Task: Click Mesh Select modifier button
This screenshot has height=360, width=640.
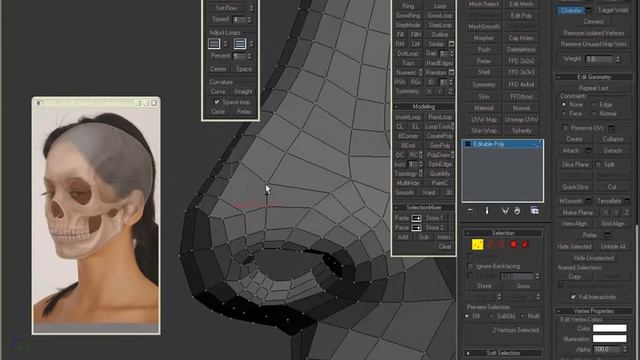Action: (x=484, y=4)
